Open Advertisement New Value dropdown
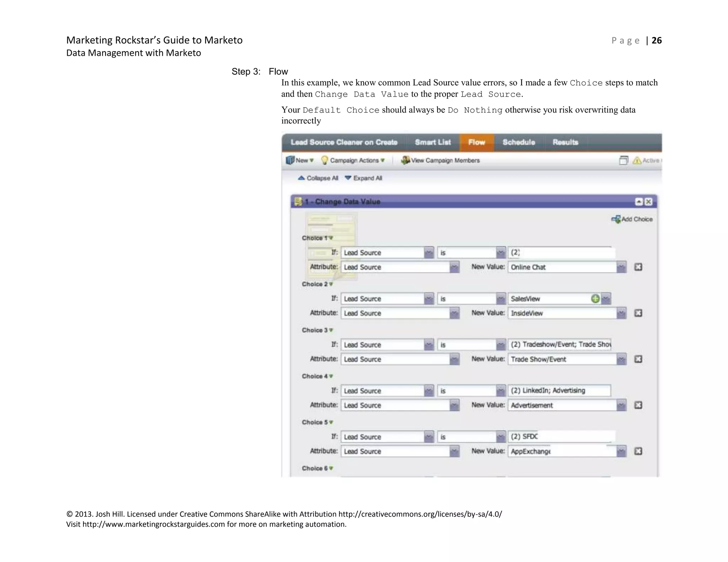728x562 pixels. tap(621, 405)
